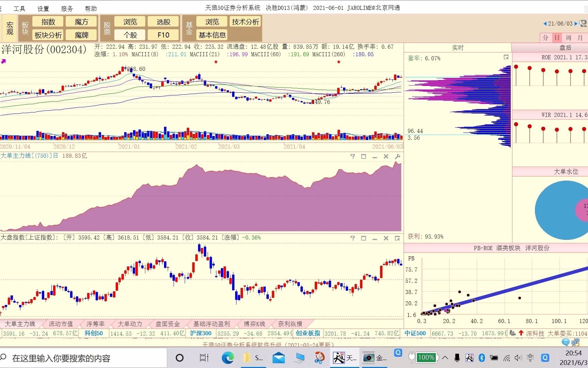Open the F10 stock info button
The image size is (588, 368).
(163, 35)
